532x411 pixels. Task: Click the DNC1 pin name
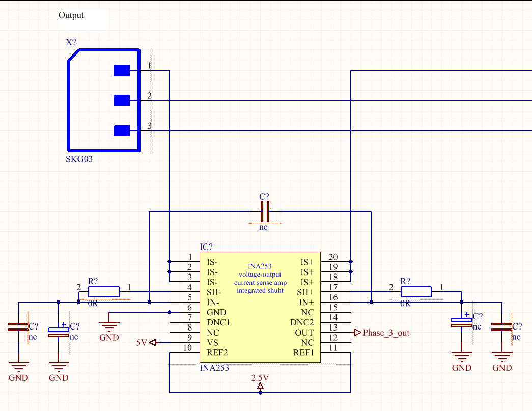(218, 322)
